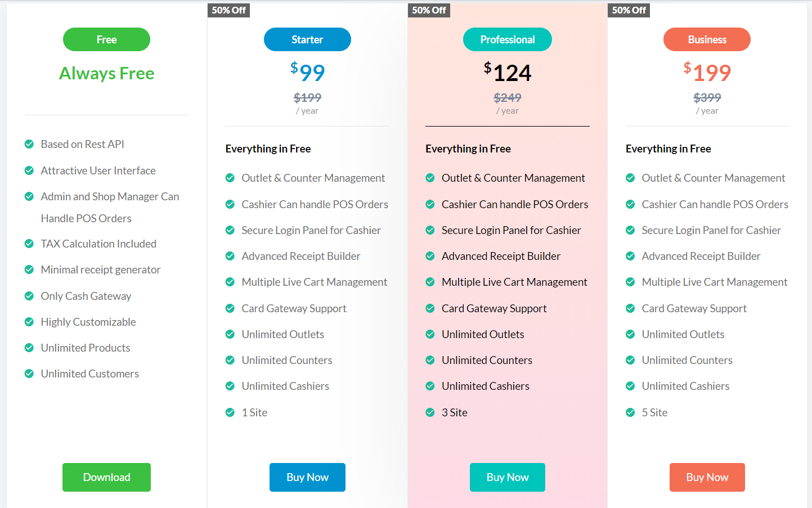The width and height of the screenshot is (812, 508).
Task: Select the checkmark next to Business's "5 Site"
Action: [x=630, y=412]
